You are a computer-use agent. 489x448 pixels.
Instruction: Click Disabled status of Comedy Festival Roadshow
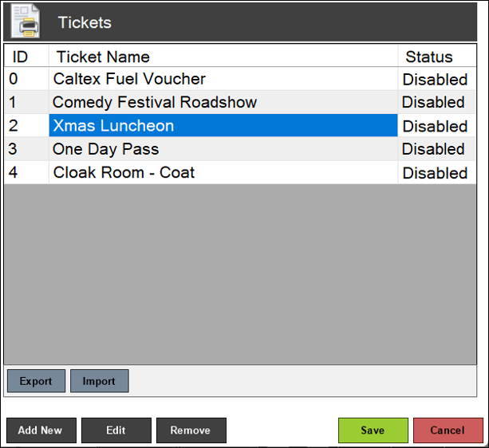(x=437, y=102)
